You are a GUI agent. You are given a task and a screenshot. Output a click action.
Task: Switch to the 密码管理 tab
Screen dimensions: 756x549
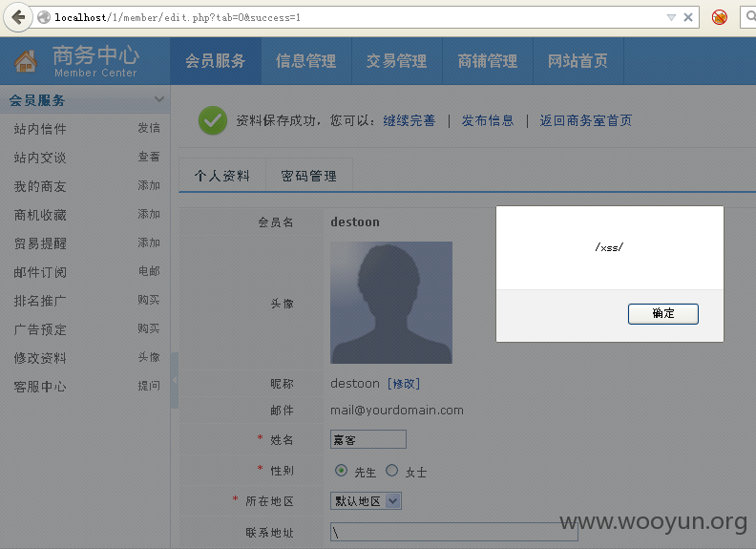tap(309, 176)
